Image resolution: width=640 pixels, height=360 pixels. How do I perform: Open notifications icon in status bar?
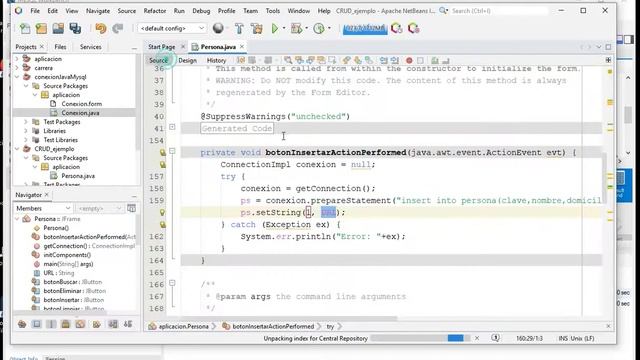coord(496,338)
